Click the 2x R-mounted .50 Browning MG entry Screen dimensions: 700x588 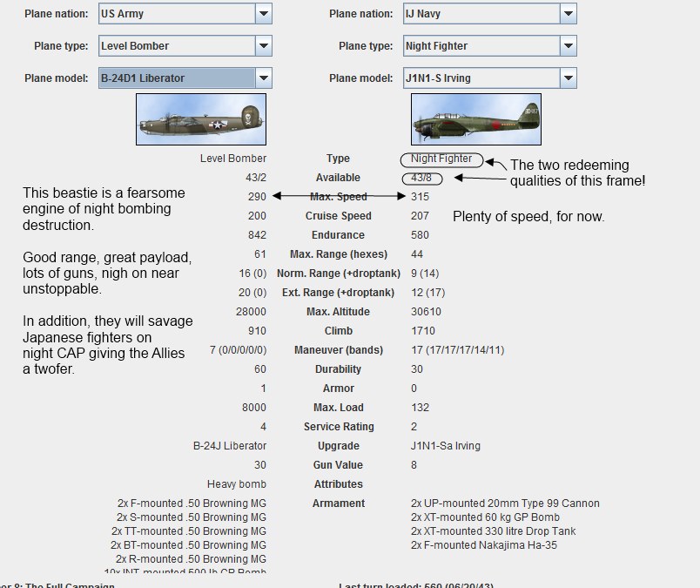click(x=191, y=559)
